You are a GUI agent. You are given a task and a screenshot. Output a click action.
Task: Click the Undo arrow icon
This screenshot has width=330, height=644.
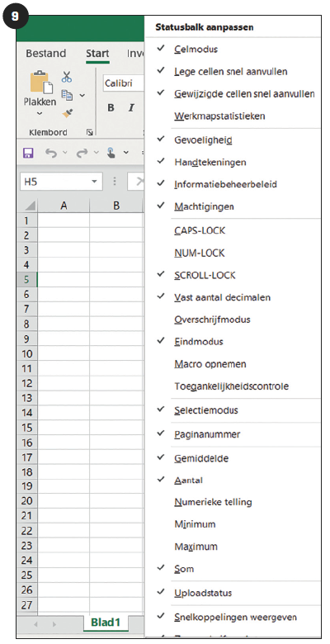(x=51, y=153)
